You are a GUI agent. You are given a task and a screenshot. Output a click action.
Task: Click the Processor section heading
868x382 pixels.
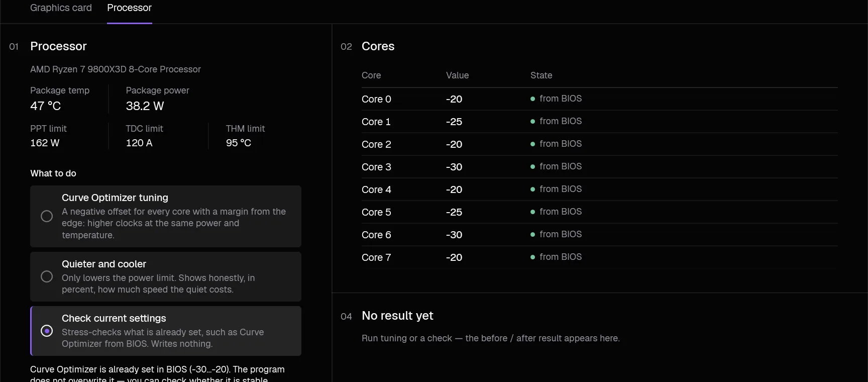(x=58, y=46)
